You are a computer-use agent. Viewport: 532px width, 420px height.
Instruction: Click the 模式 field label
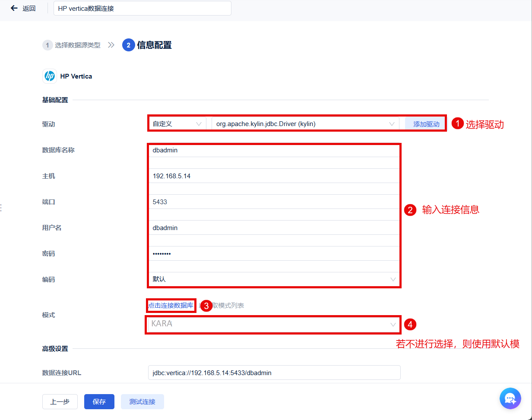pos(48,315)
